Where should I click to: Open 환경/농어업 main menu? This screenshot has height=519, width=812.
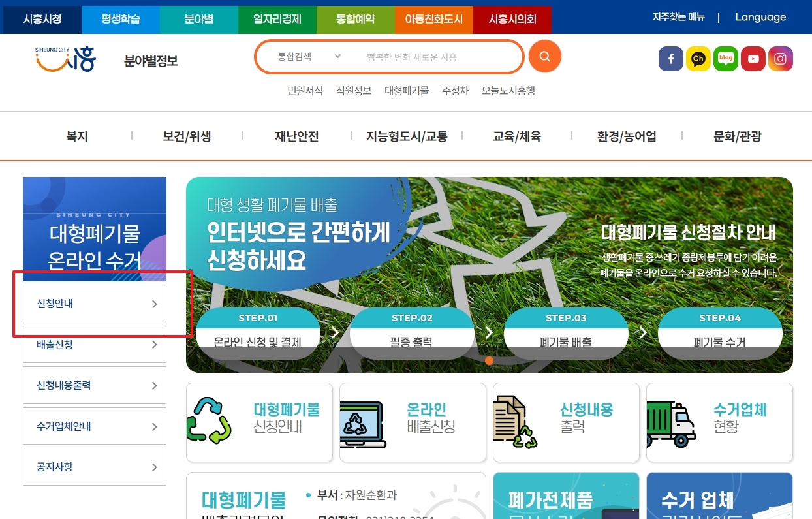coord(627,136)
